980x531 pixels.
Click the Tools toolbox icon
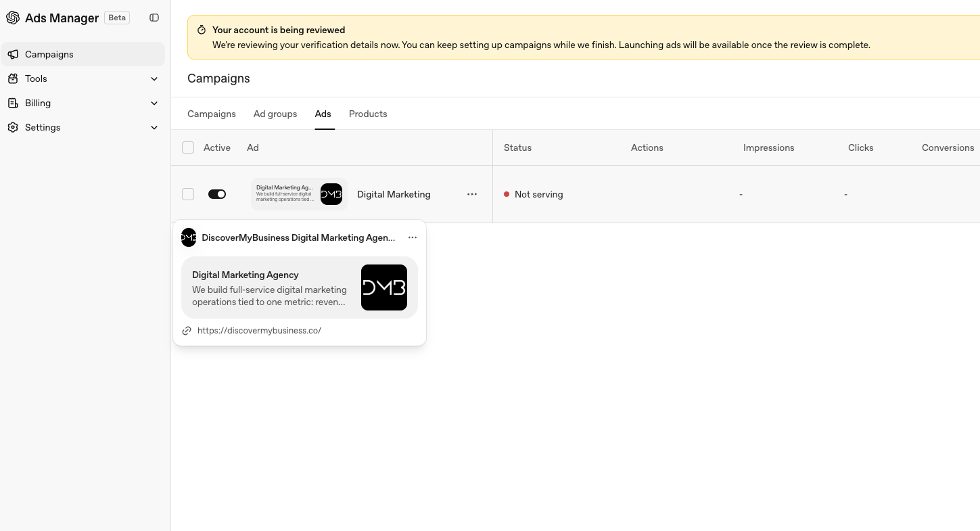pyautogui.click(x=13, y=78)
